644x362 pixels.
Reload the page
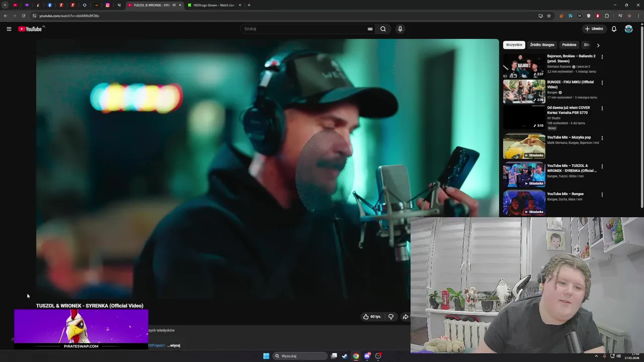click(23, 16)
